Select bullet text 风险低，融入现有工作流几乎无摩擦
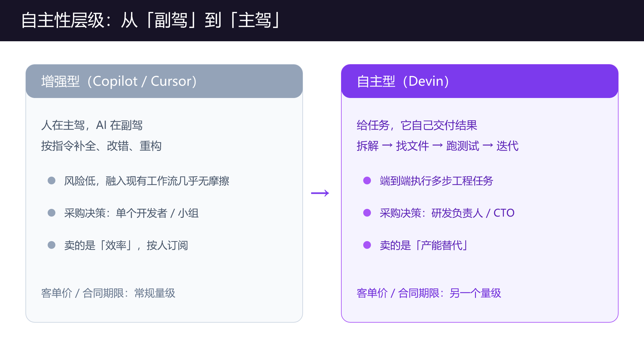Image resolution: width=644 pixels, height=361 pixels. click(147, 181)
